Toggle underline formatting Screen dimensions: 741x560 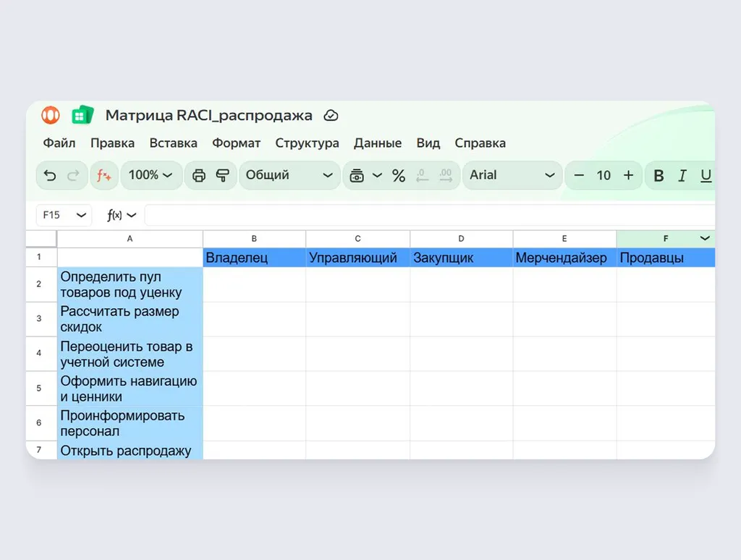[x=706, y=175]
